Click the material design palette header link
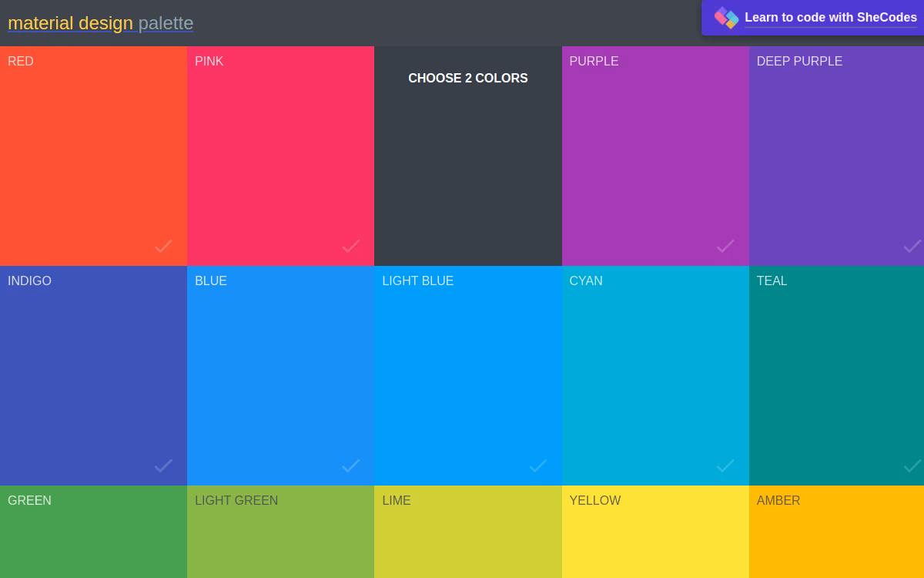The image size is (924, 578). (99, 23)
